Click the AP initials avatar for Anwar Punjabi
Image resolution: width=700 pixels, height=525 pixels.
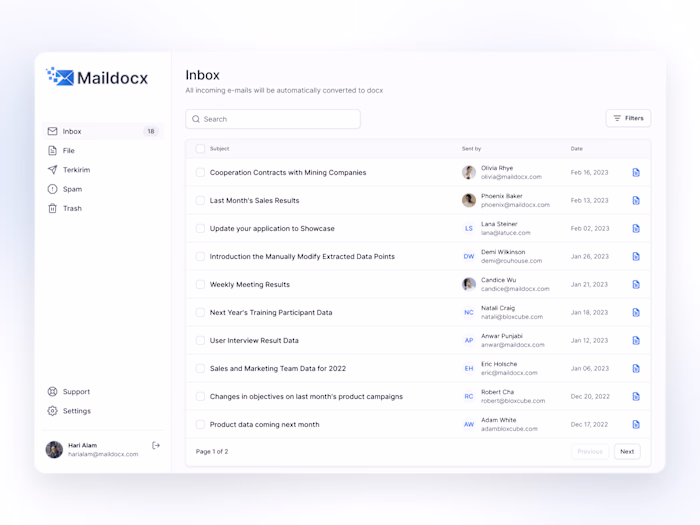[469, 340]
